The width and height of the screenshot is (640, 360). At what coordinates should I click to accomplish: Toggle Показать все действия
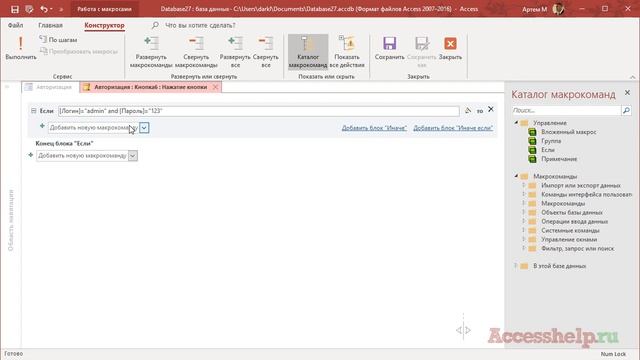(x=347, y=52)
